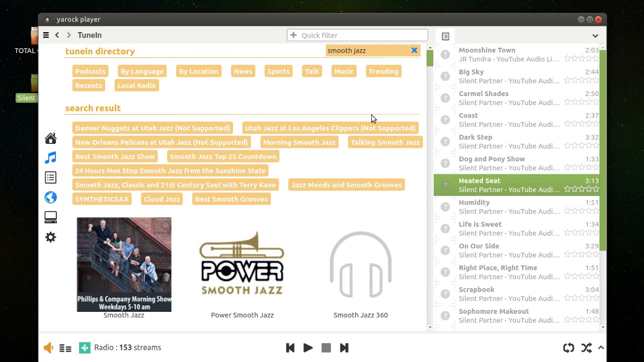Open the Local Radio category

[x=136, y=85]
